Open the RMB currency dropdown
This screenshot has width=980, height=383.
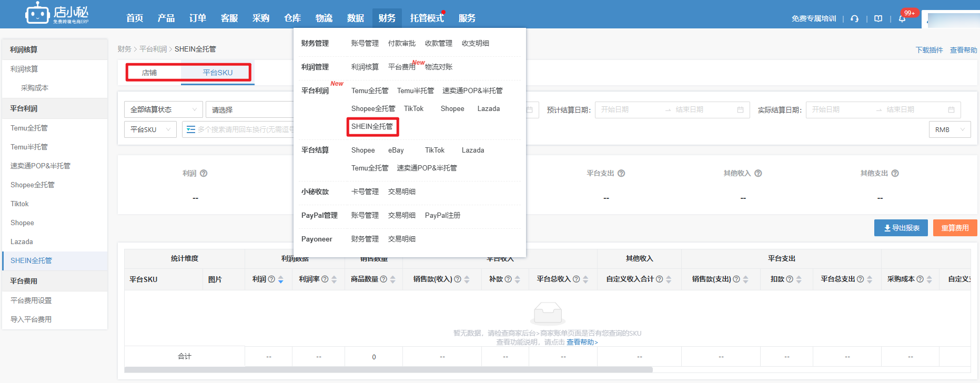pos(950,129)
